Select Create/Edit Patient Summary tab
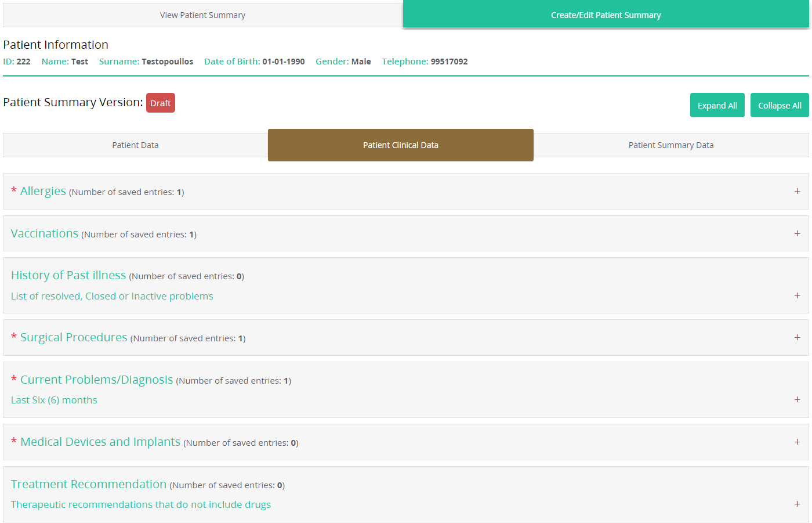The image size is (812, 523). point(606,15)
